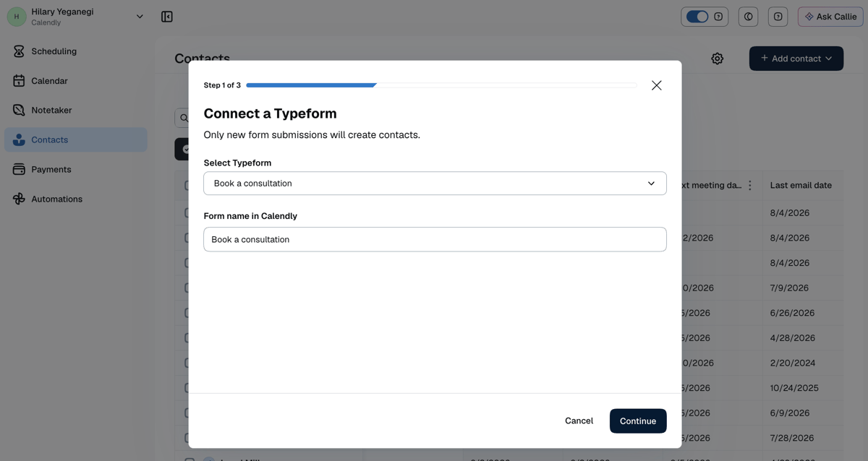Click the Payments card icon in the sidebar
The width and height of the screenshot is (868, 461).
click(x=19, y=170)
